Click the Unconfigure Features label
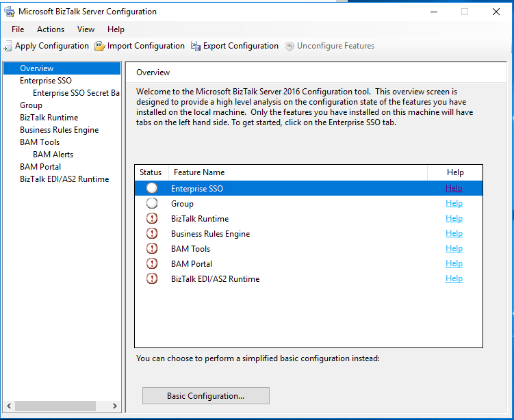514x420 pixels. [x=335, y=46]
